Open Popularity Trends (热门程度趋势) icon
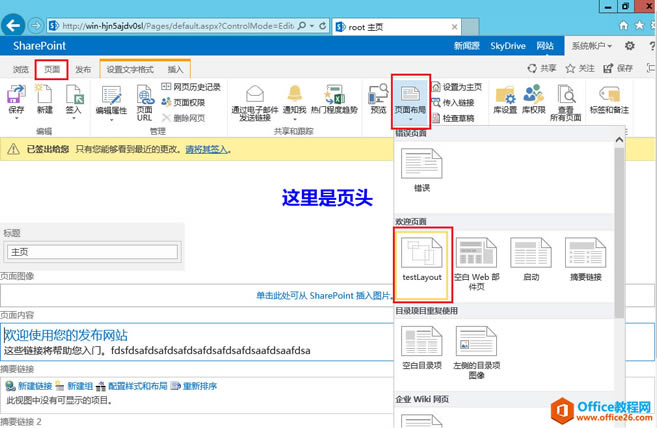The width and height of the screenshot is (657, 428). (x=334, y=94)
